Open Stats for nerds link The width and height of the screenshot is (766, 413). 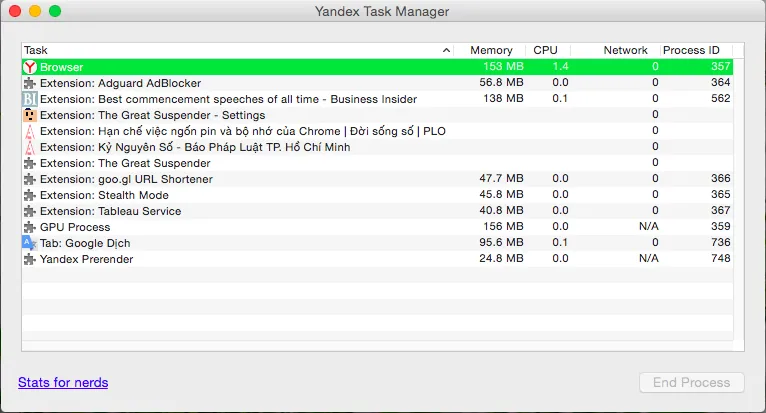coord(63,382)
